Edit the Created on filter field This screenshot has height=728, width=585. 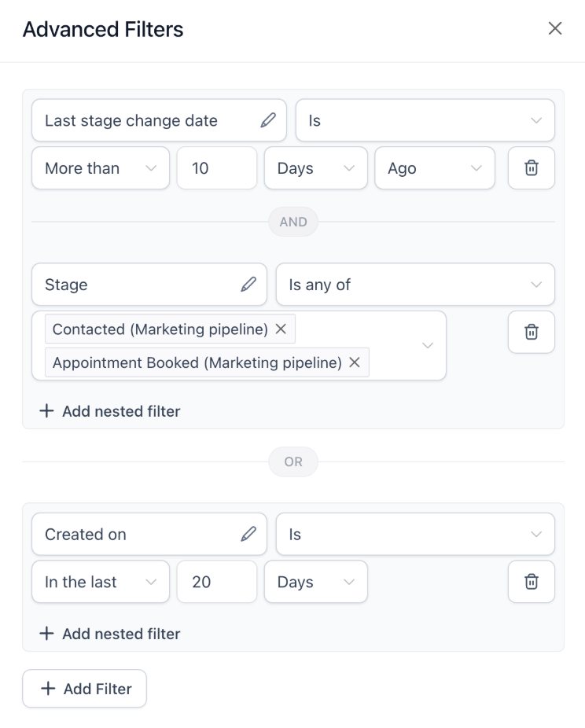point(248,535)
